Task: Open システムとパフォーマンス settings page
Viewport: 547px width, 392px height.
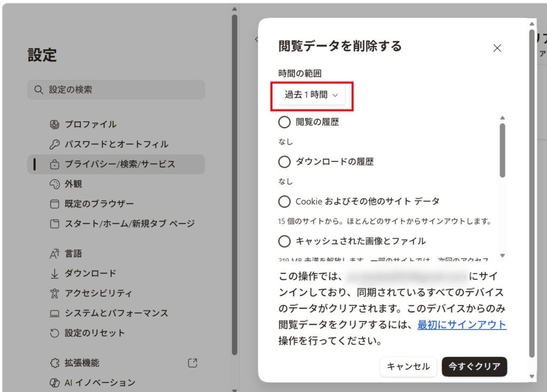Action: tap(116, 313)
